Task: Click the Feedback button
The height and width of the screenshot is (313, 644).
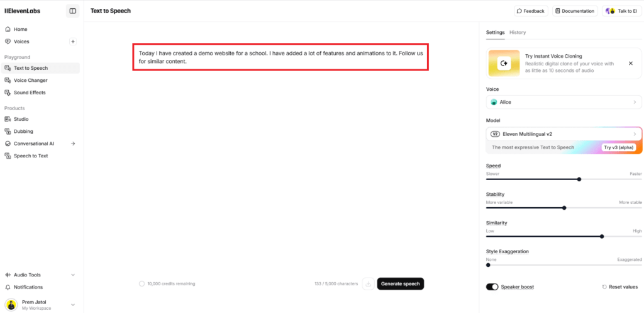Action: (531, 11)
